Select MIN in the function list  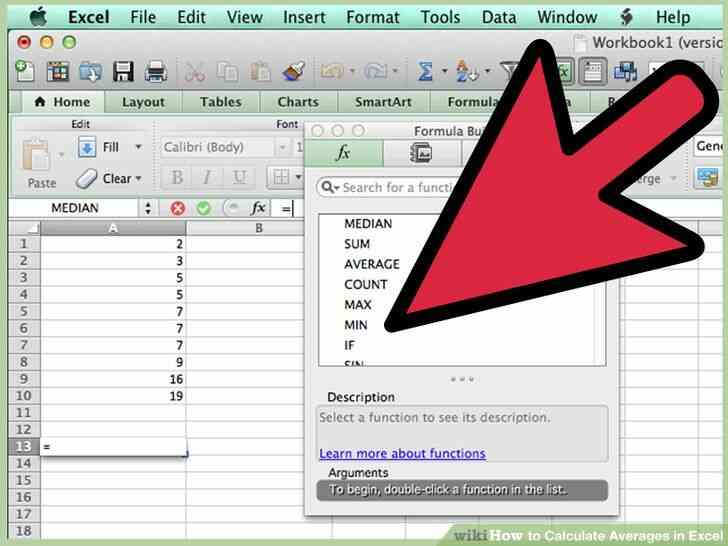(x=356, y=325)
